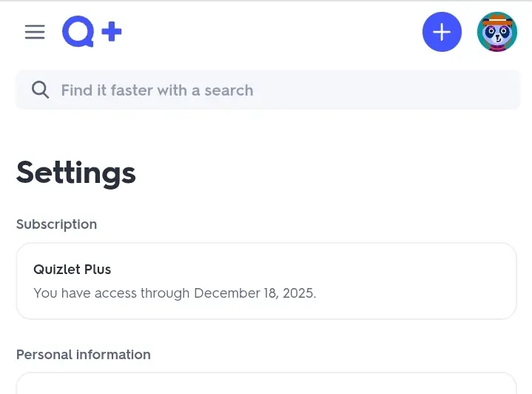Select the Personal information section heading
The width and height of the screenshot is (532, 394).
84,355
